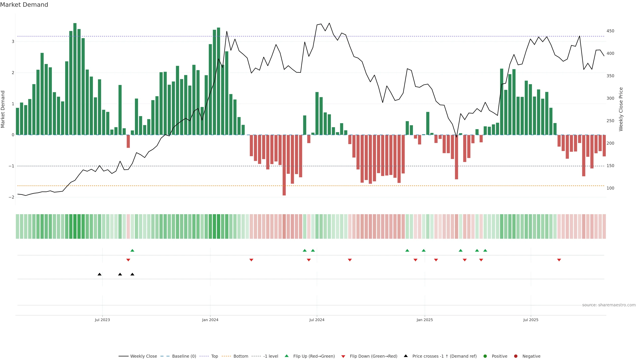
Task: Click the Weekly Close Price axis title
Action: [x=621, y=109]
